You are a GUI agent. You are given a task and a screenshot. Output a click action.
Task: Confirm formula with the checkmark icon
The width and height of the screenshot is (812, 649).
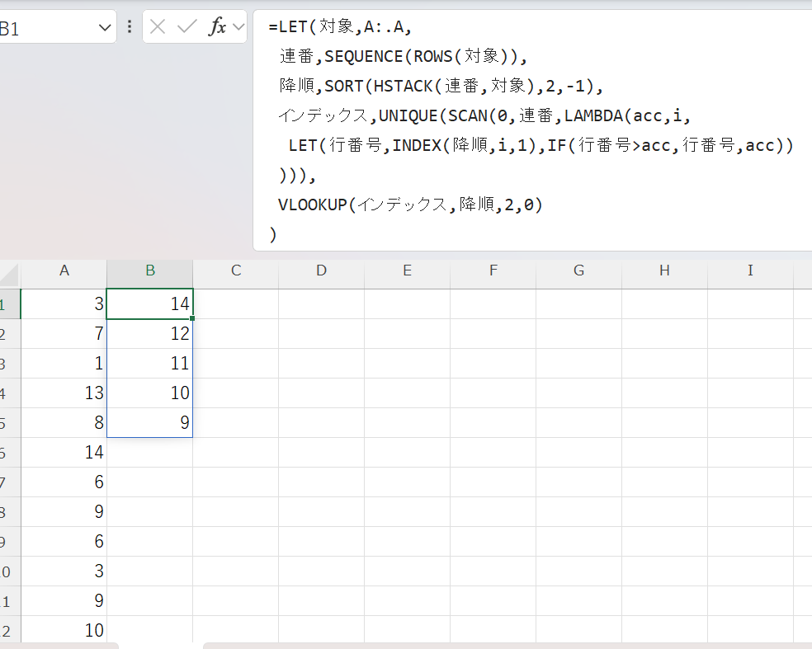click(187, 26)
